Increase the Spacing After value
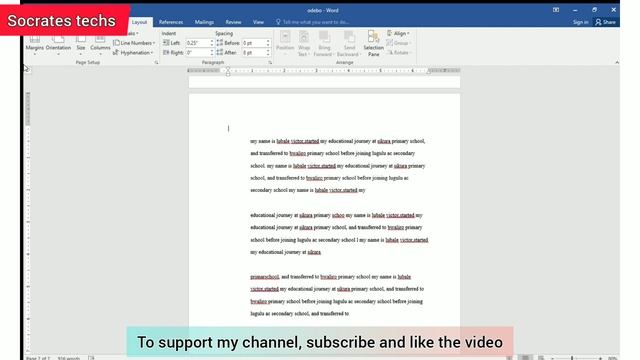Image resolution: width=640 pixels, height=360 pixels. click(x=268, y=51)
